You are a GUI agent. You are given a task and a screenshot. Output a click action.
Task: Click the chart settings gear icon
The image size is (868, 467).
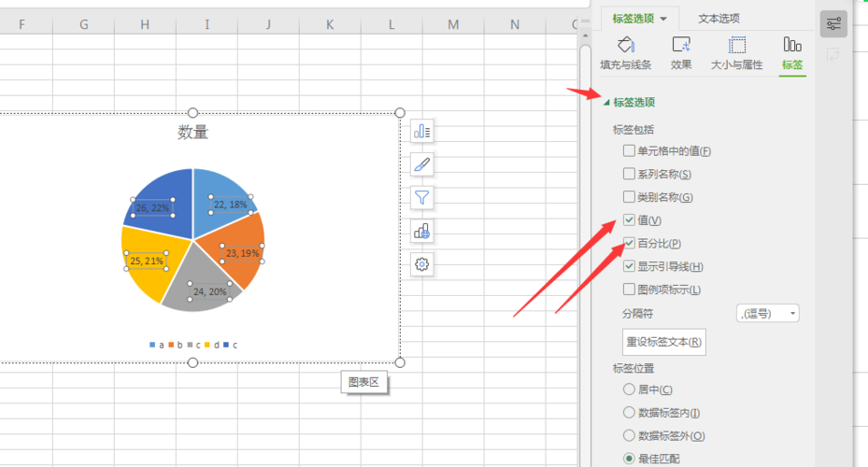point(421,264)
